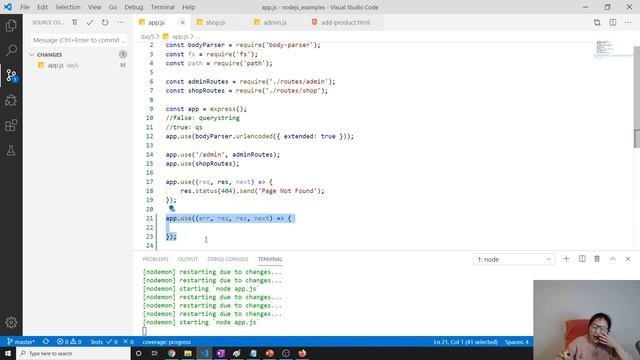Select the app.js editor tab
Image resolution: width=640 pixels, height=360 pixels.
point(156,22)
